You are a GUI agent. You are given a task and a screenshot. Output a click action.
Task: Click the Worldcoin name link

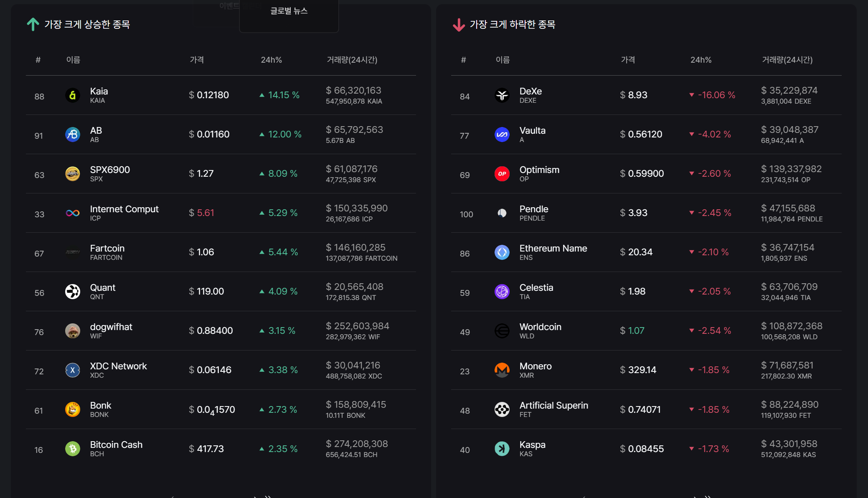(x=541, y=327)
